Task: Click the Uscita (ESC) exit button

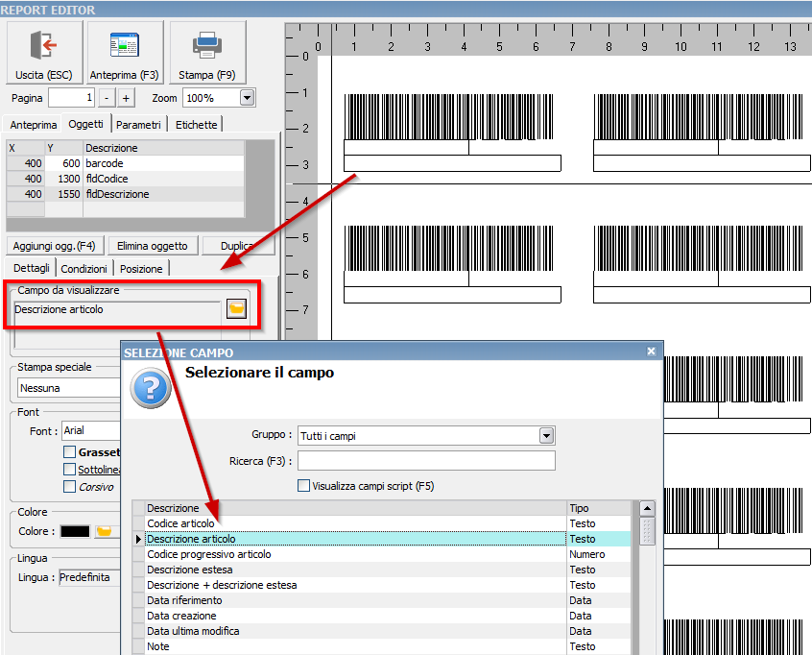Action: 44,52
